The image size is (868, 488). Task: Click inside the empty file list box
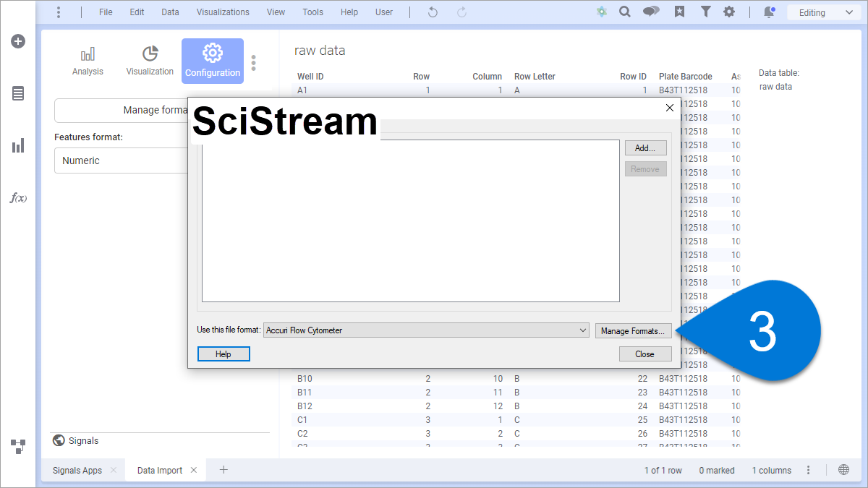click(411, 221)
